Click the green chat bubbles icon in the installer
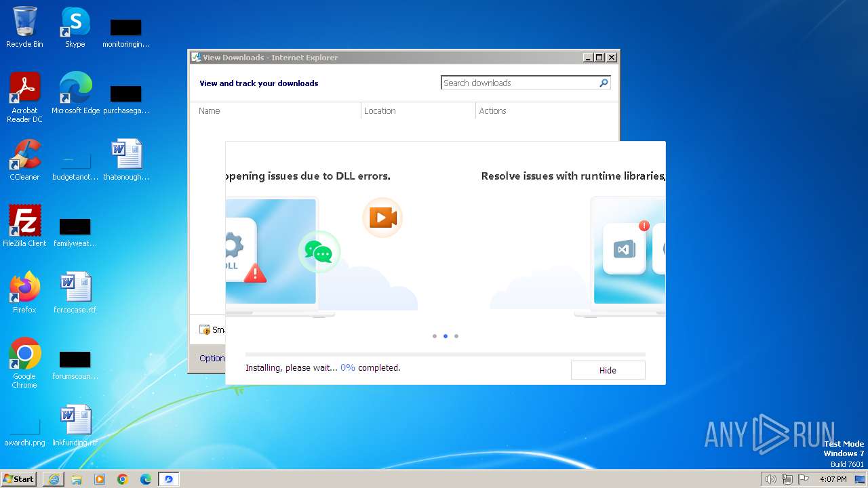Screen dimensions: 868x488 pos(319,252)
